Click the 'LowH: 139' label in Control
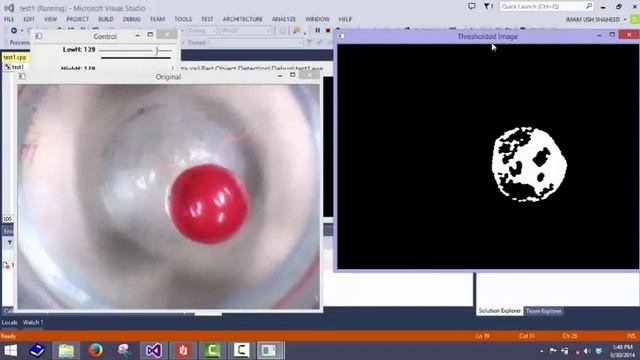The height and width of the screenshot is (360, 640). pos(79,49)
